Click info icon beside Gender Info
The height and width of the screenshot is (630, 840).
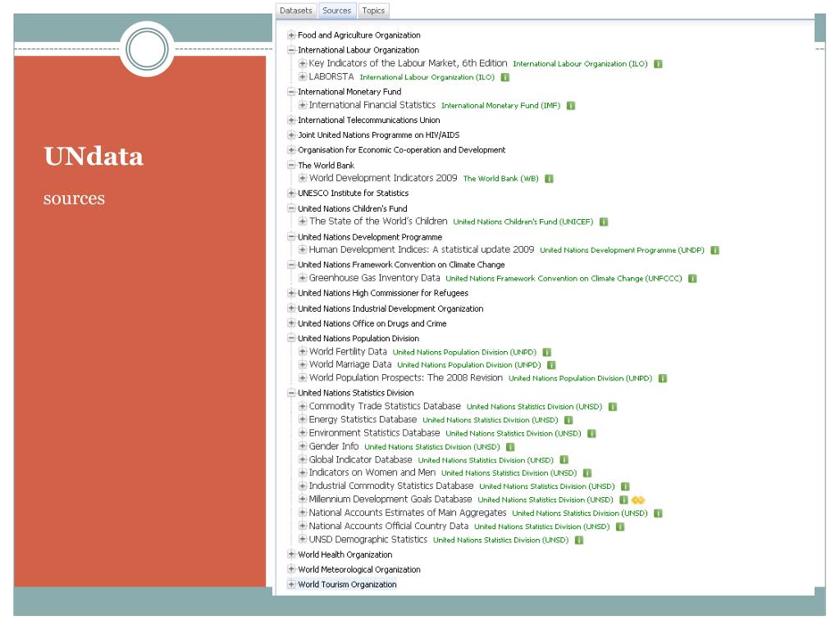[510, 447]
